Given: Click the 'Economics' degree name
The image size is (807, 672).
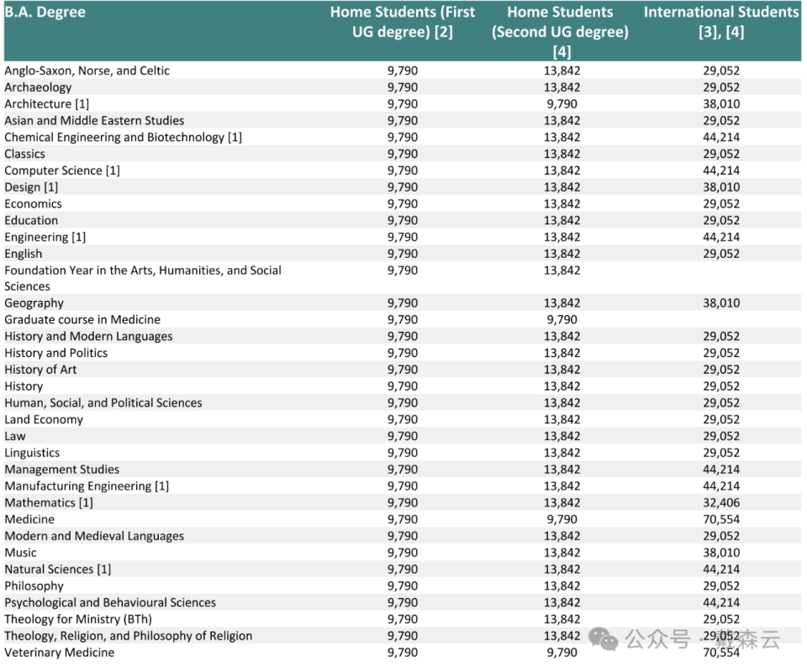Looking at the screenshot, I should 33,204.
